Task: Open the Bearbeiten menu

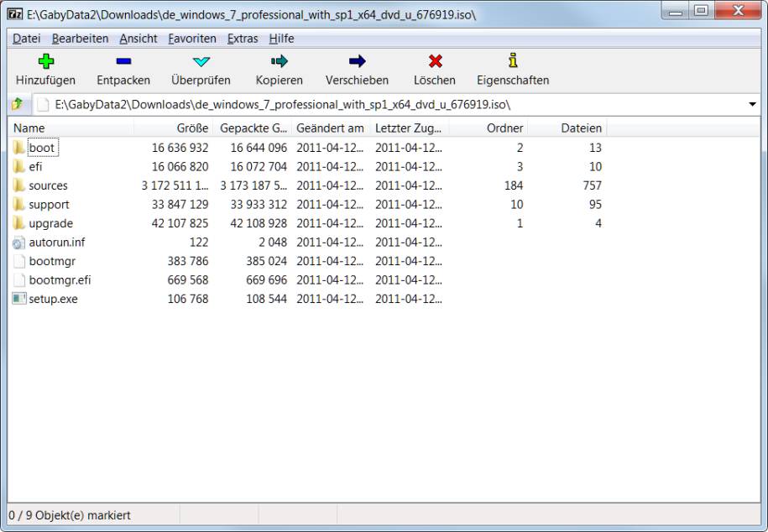Action: pyautogui.click(x=80, y=39)
